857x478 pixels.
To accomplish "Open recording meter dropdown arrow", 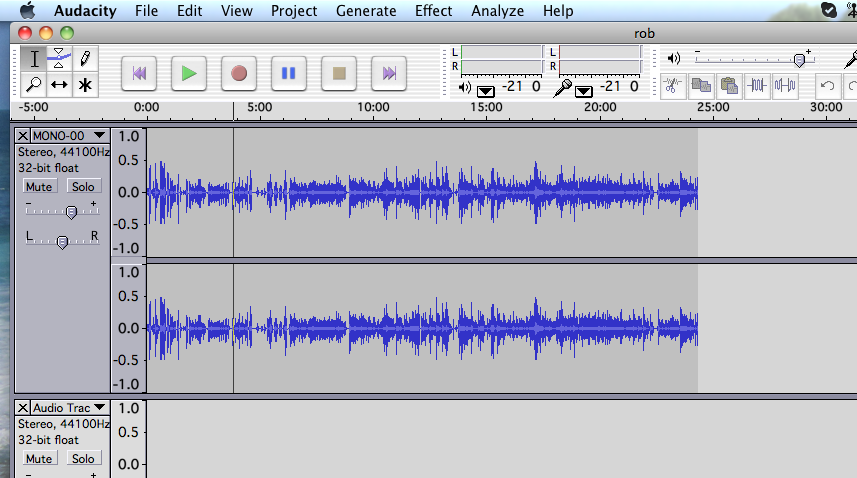I will (583, 91).
